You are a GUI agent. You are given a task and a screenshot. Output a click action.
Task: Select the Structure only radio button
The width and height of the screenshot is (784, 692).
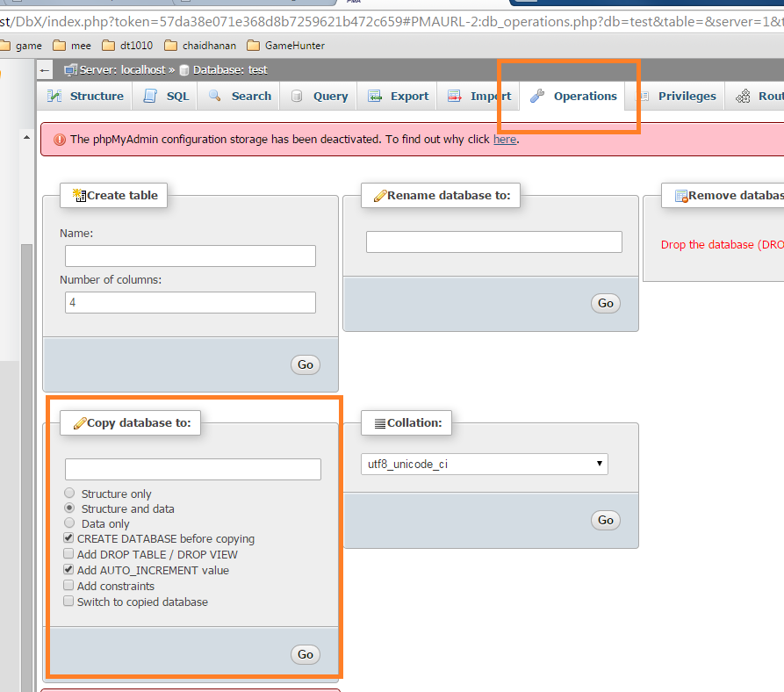coord(69,493)
